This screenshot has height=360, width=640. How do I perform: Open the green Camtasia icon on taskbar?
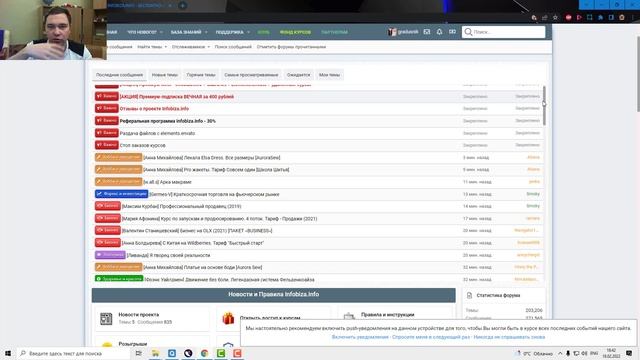pyautogui.click(x=221, y=353)
